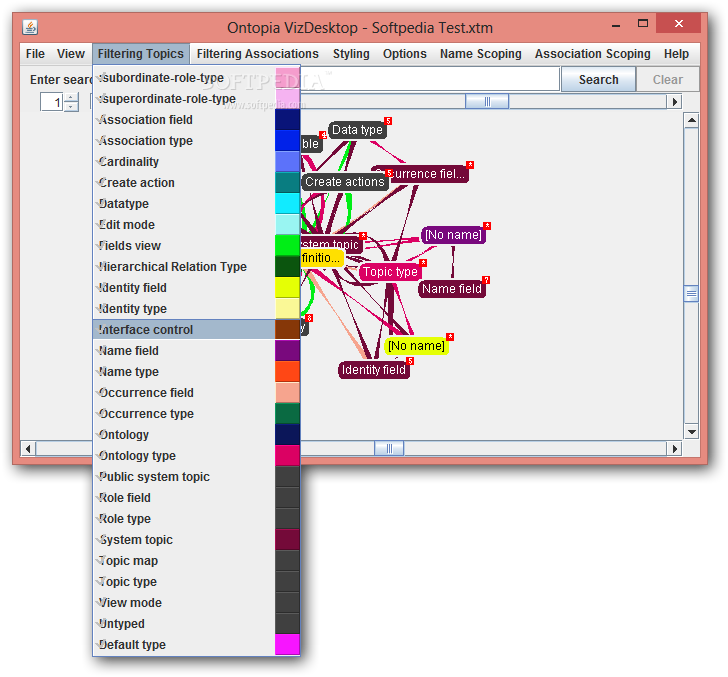Open the Name Scoping menu

481,54
